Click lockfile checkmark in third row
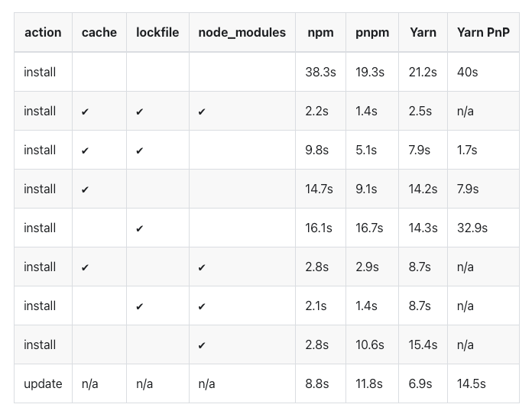The image size is (532, 414). tap(139, 150)
